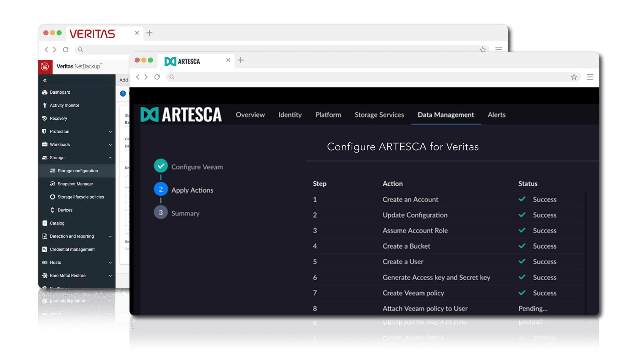Click the actions table vertical scrollbar
The height and width of the screenshot is (359, 644).
click(x=585, y=253)
